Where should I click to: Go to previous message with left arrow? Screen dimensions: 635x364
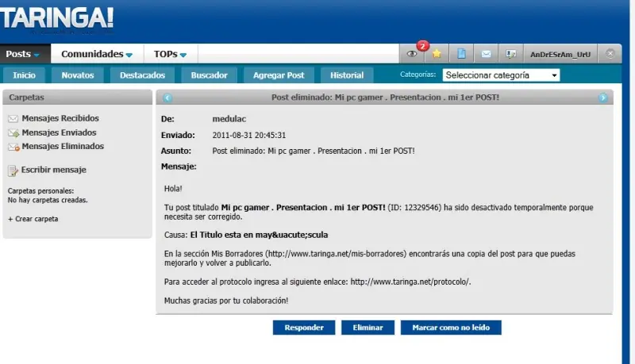(x=167, y=98)
